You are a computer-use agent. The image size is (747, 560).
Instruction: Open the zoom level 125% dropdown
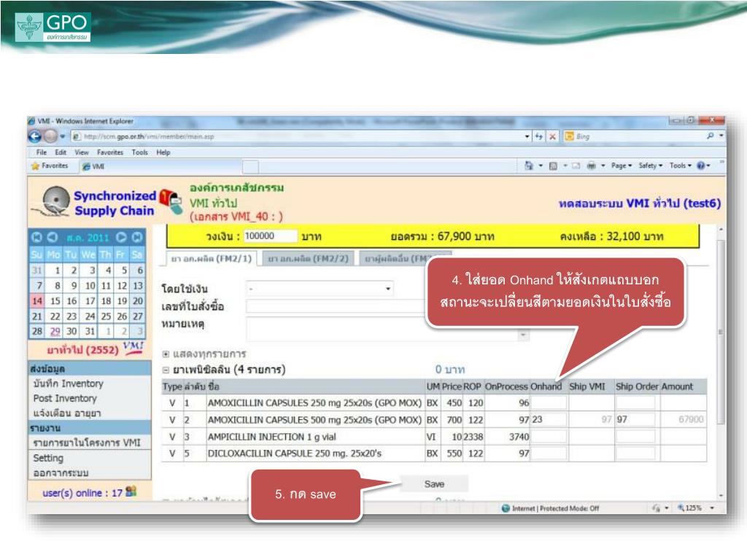[712, 508]
